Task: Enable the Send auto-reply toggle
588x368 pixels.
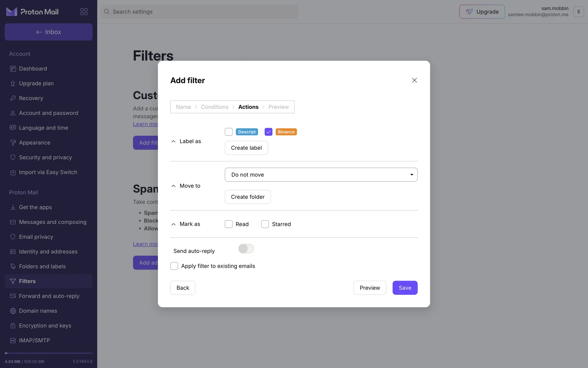Action: (x=246, y=249)
